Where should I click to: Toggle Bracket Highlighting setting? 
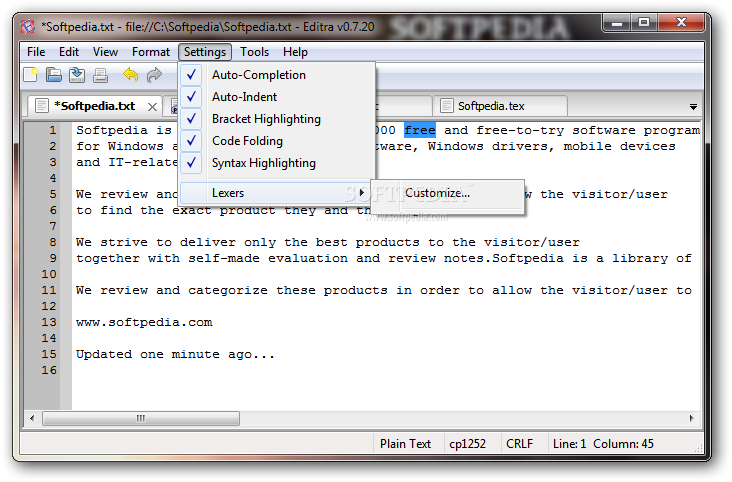(x=277, y=119)
